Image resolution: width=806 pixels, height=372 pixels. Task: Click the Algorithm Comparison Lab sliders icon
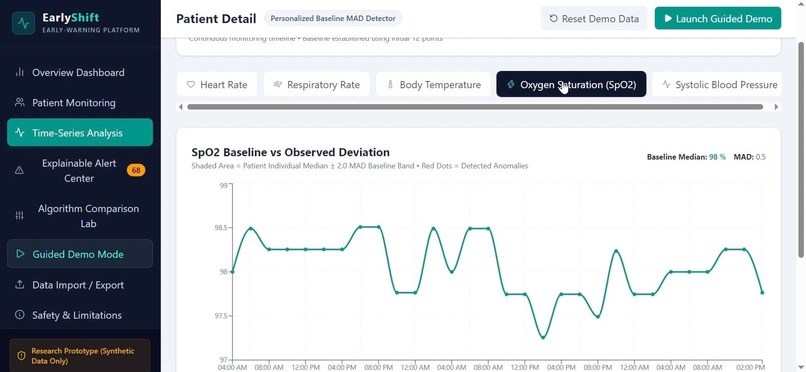[20, 216]
